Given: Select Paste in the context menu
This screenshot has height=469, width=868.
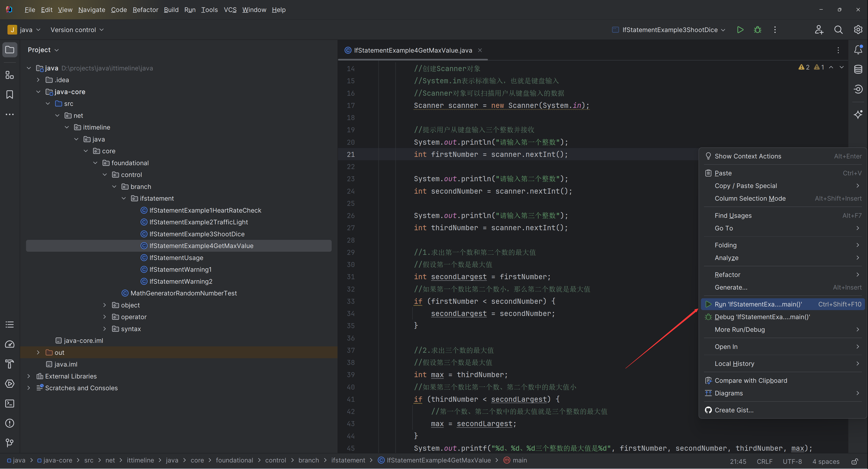Looking at the screenshot, I should [x=783, y=173].
